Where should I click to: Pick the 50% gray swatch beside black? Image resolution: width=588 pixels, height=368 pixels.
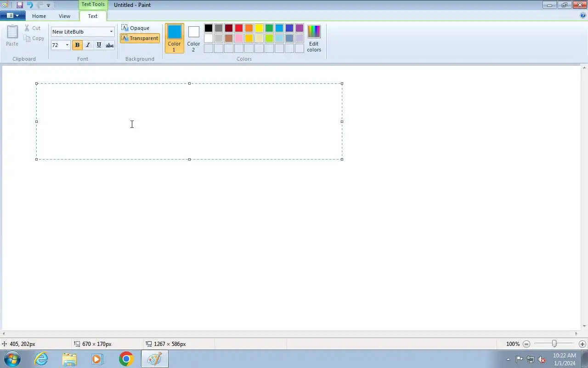tap(219, 28)
